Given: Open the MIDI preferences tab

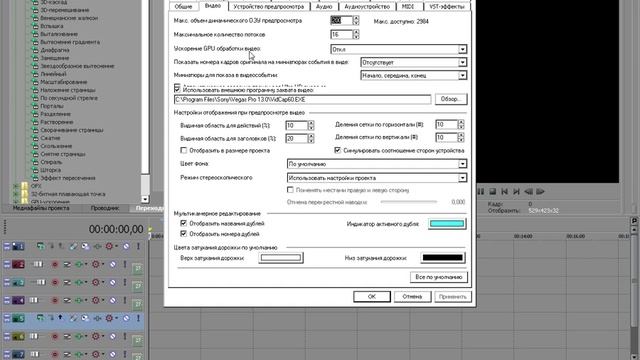Looking at the screenshot, I should (x=408, y=7).
